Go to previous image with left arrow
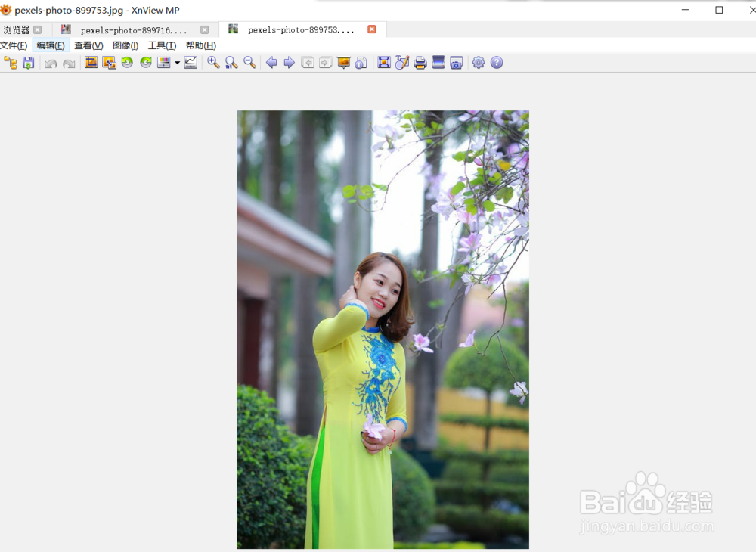 pos(271,63)
